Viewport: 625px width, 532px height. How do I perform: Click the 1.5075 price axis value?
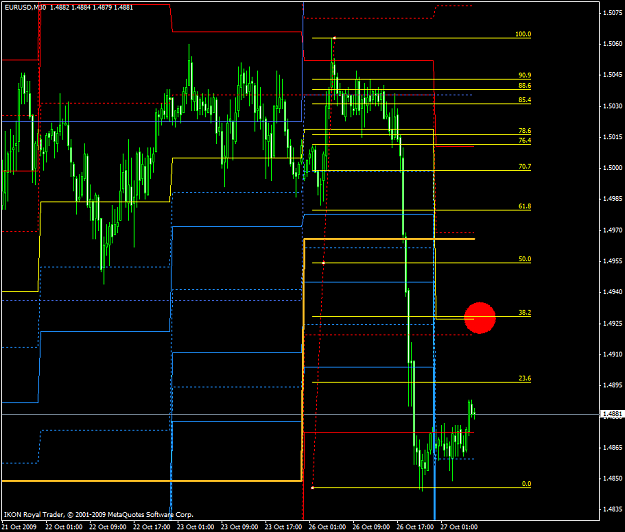(x=612, y=13)
